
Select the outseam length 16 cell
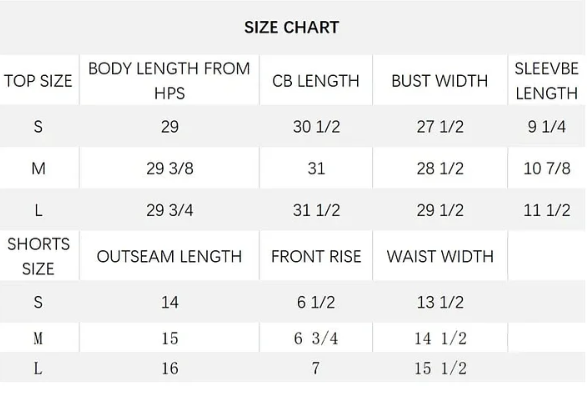point(170,368)
